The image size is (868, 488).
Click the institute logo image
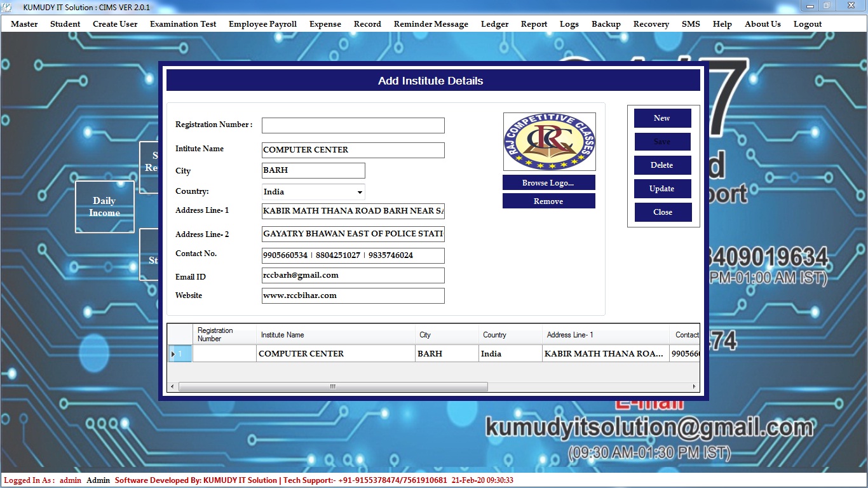549,142
